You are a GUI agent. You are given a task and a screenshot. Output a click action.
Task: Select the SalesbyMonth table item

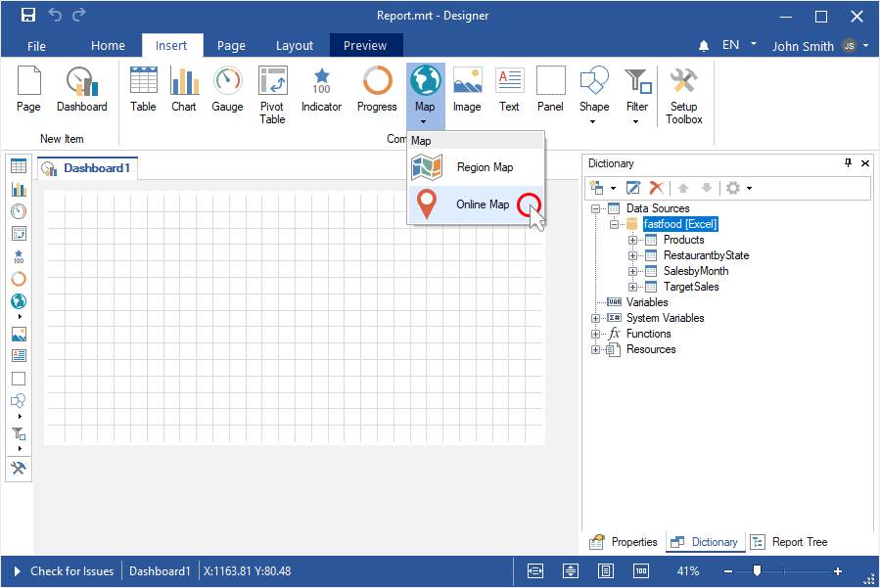(695, 271)
